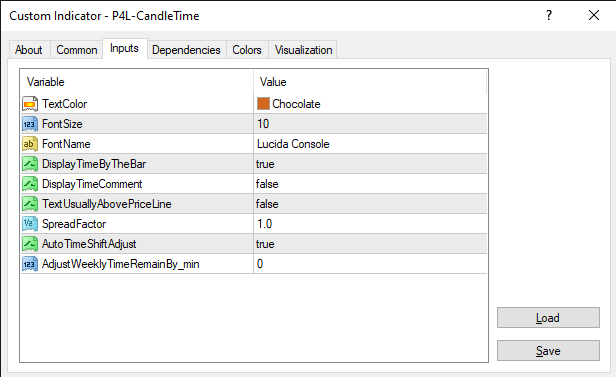Click the integer icon beside AdjustWeeklyTimeRemainBy_min
Viewport: 616px width, 377px height.
tap(30, 264)
